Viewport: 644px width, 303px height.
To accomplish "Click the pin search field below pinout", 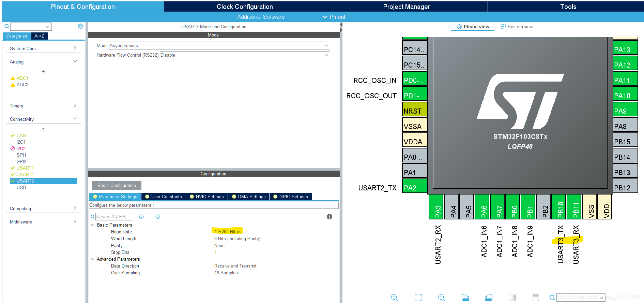I will pyautogui.click(x=581, y=297).
